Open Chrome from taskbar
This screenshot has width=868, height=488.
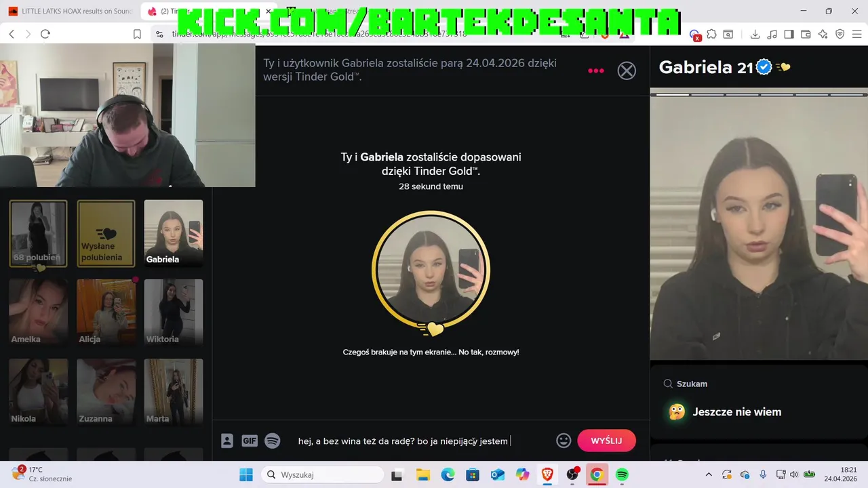(x=597, y=474)
